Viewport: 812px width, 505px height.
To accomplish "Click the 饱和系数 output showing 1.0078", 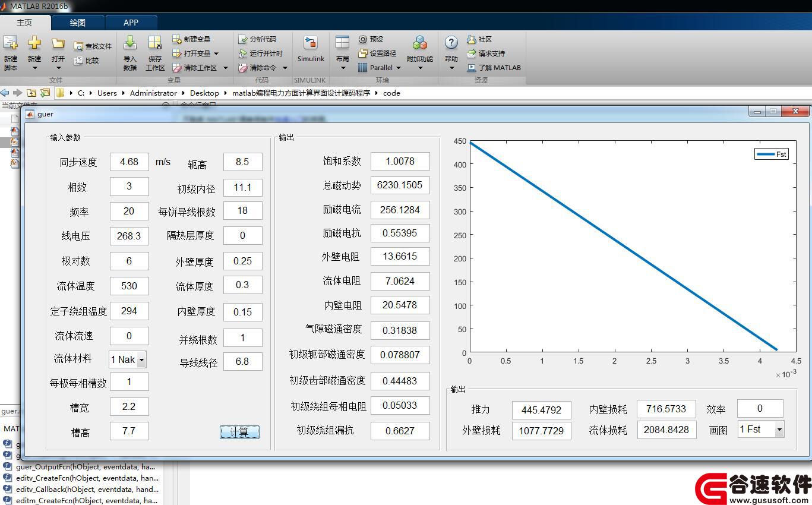I will pos(400,161).
